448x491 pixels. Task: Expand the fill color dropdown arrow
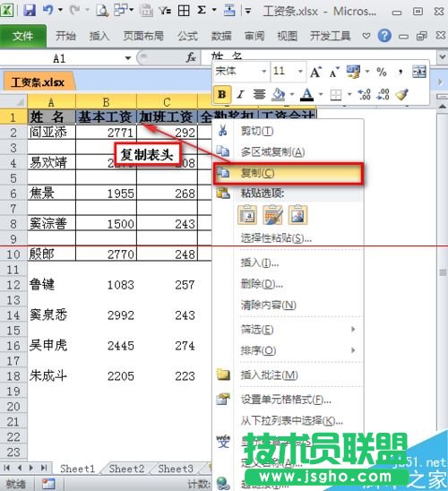pyautogui.click(x=292, y=94)
